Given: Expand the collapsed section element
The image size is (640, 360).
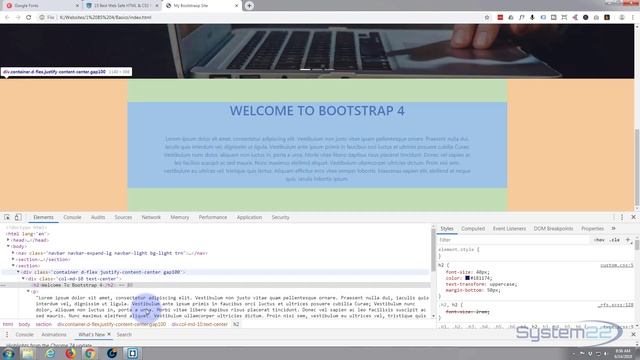Looking at the screenshot, I should (x=13, y=259).
